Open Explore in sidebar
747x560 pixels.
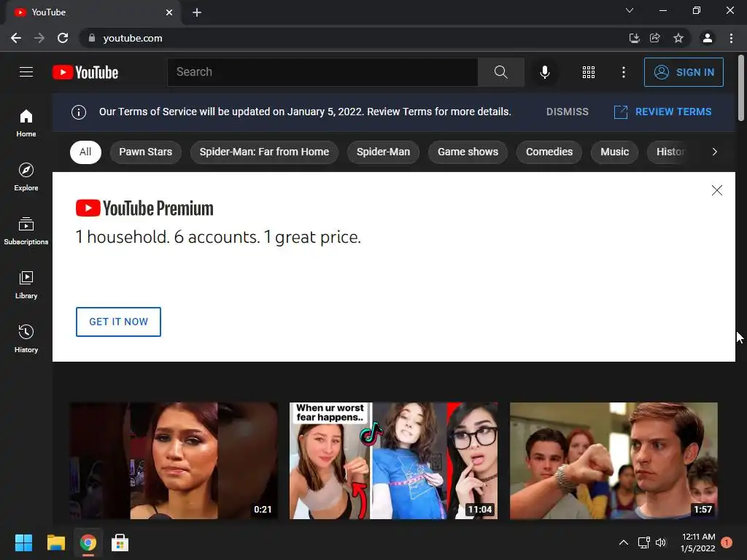[26, 176]
